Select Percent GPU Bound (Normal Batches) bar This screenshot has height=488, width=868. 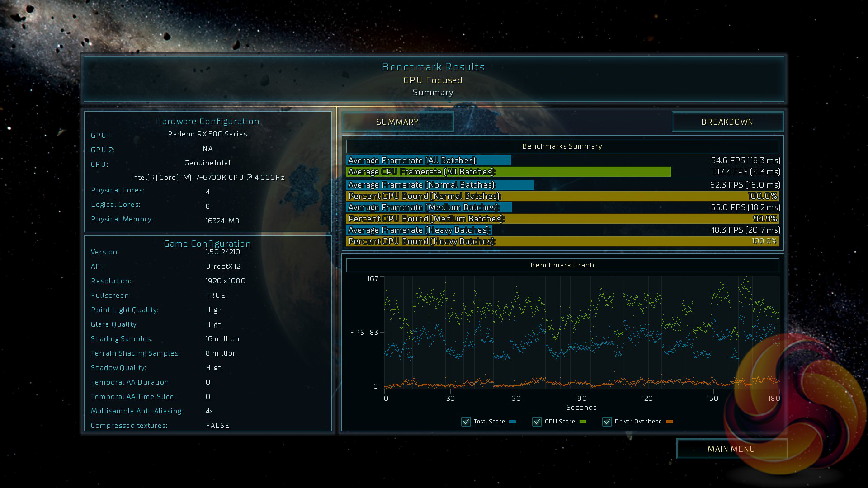tap(562, 196)
